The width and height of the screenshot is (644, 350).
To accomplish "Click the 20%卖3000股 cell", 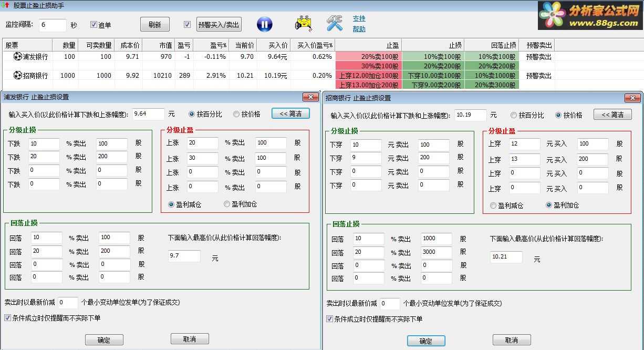I will coord(492,85).
